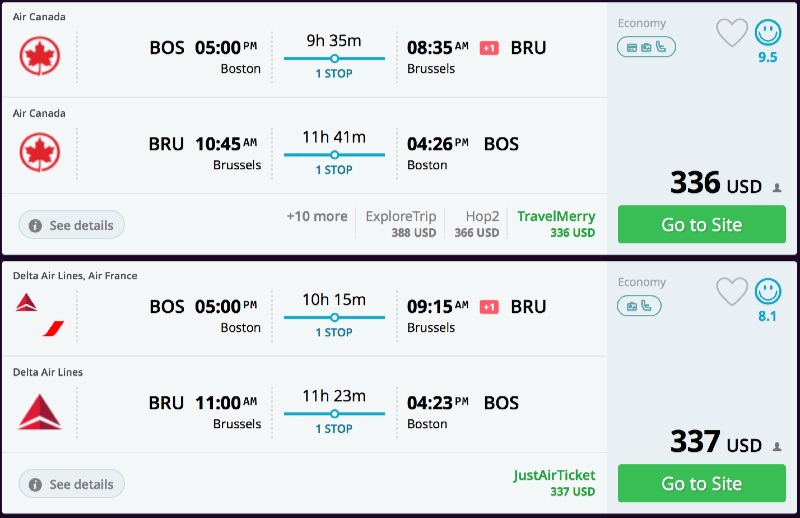Select the ExploreTrip 388 USD offer
This screenshot has width=800, height=518.
pyautogui.click(x=401, y=224)
